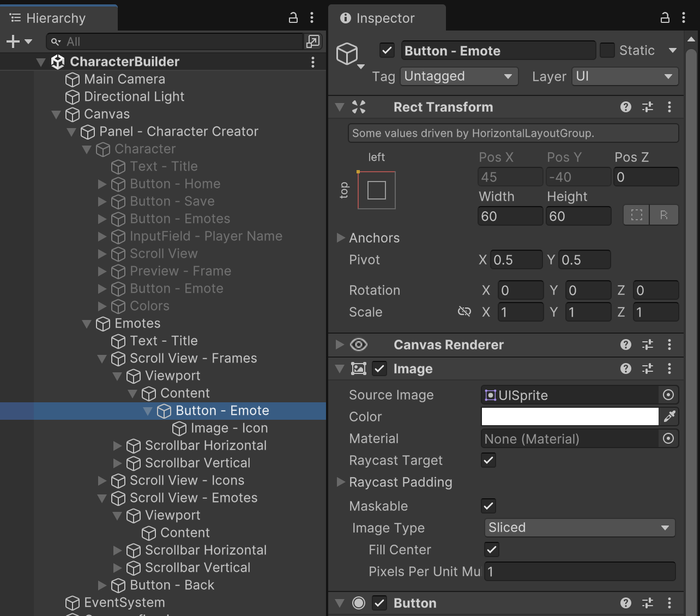Open the Image component help icon
Image resolution: width=700 pixels, height=616 pixels.
625,369
